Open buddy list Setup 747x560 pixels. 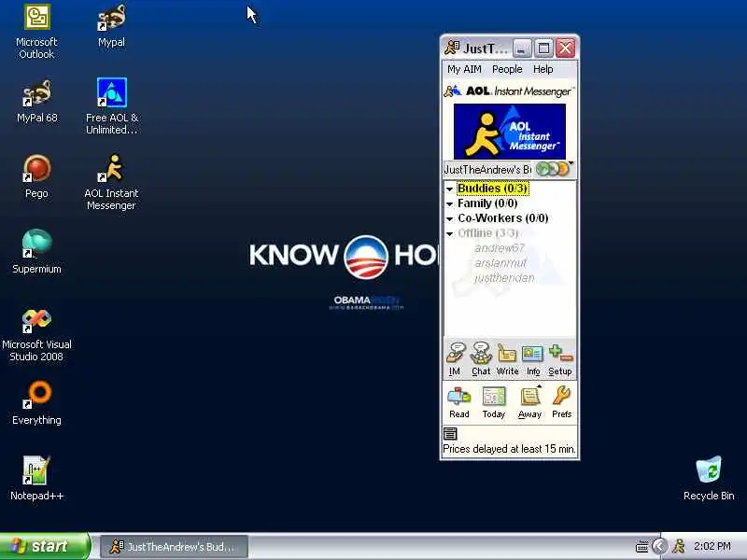coord(560,359)
